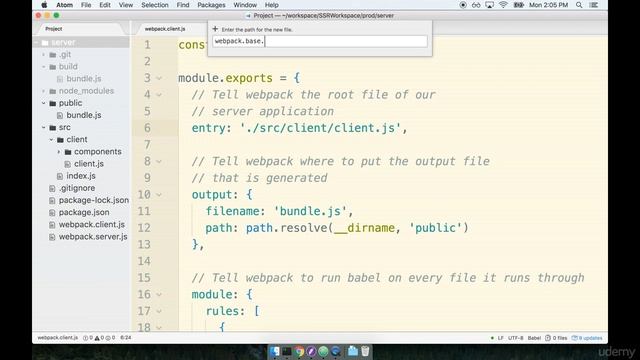Fold code at line 3 arrow
This screenshot has height=360, width=640.
[159, 78]
